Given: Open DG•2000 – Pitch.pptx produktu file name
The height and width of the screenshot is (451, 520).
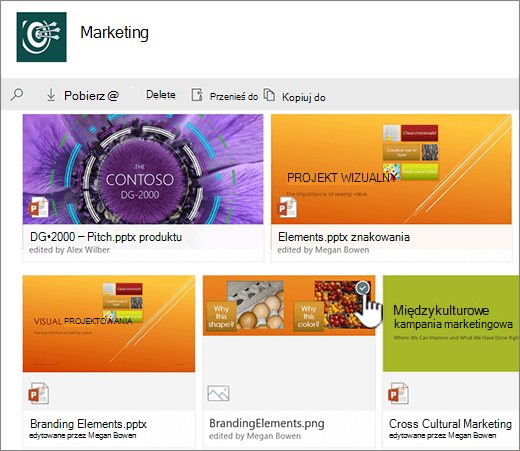Looking at the screenshot, I should (106, 237).
